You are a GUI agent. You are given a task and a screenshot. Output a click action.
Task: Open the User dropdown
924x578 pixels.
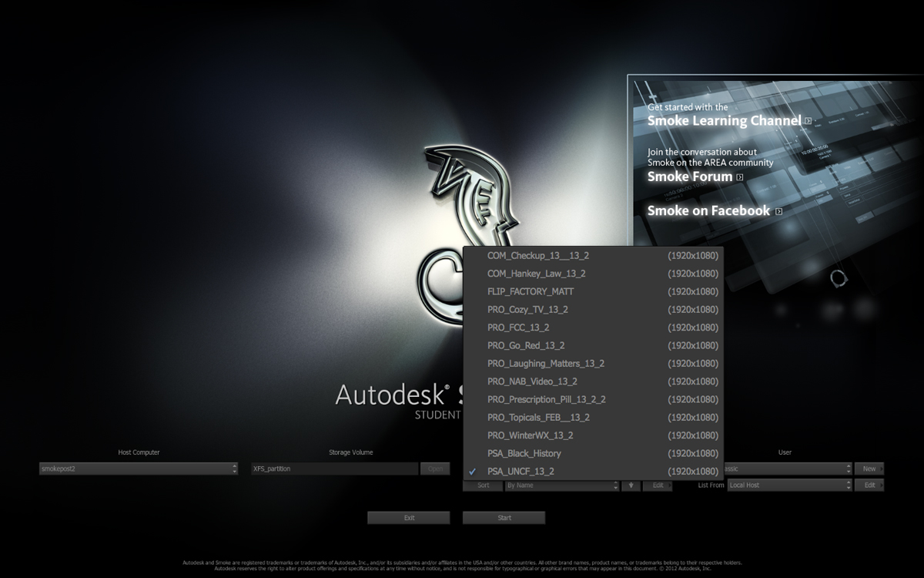[x=788, y=469]
